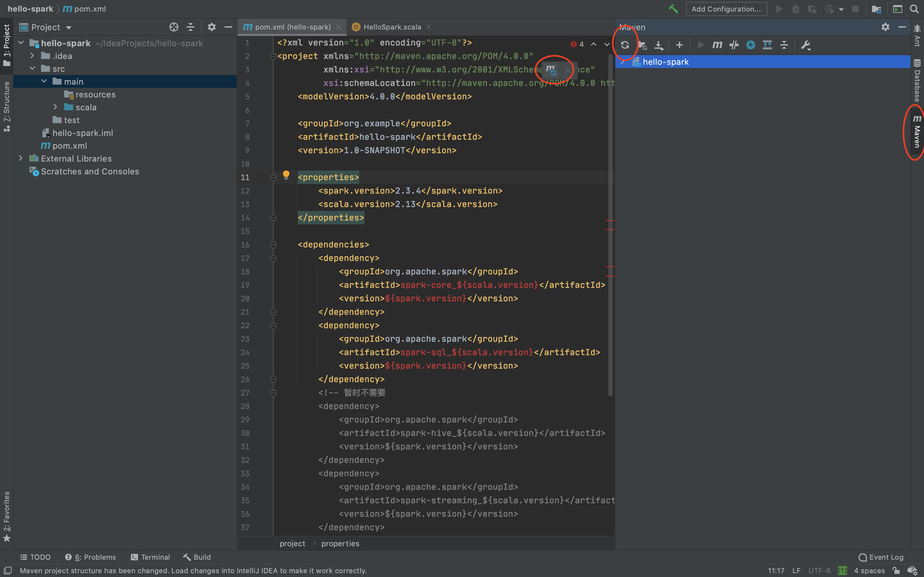Click Reload All Maven Projects icon
Image resolution: width=924 pixels, height=577 pixels.
(x=625, y=45)
